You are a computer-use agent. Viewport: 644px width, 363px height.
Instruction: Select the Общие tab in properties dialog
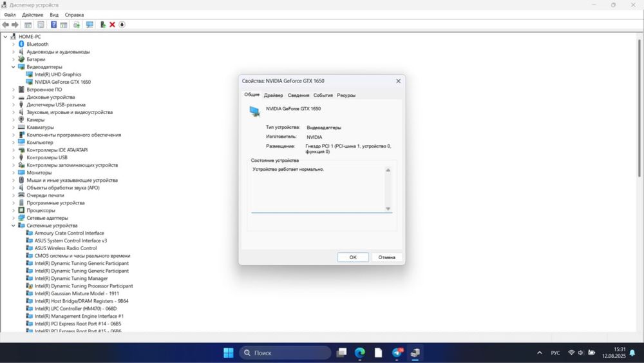tap(252, 95)
